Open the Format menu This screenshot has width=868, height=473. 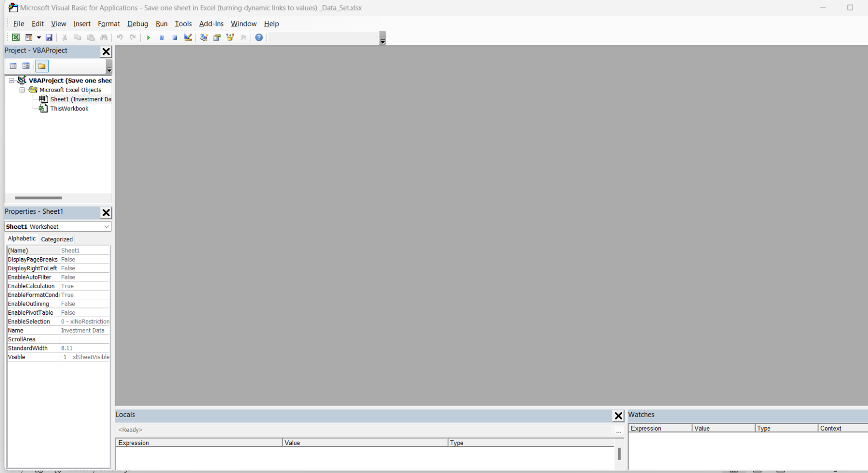point(109,24)
